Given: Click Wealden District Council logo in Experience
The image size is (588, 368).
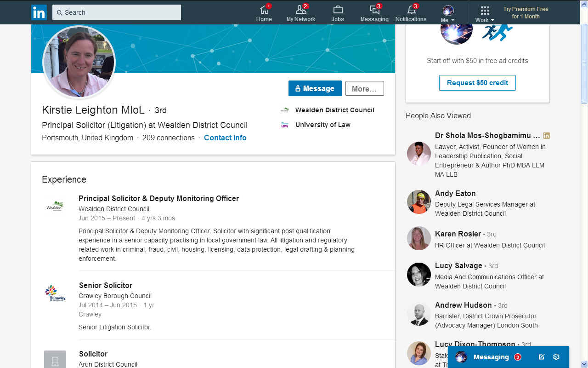Looking at the screenshot, I should 55,206.
